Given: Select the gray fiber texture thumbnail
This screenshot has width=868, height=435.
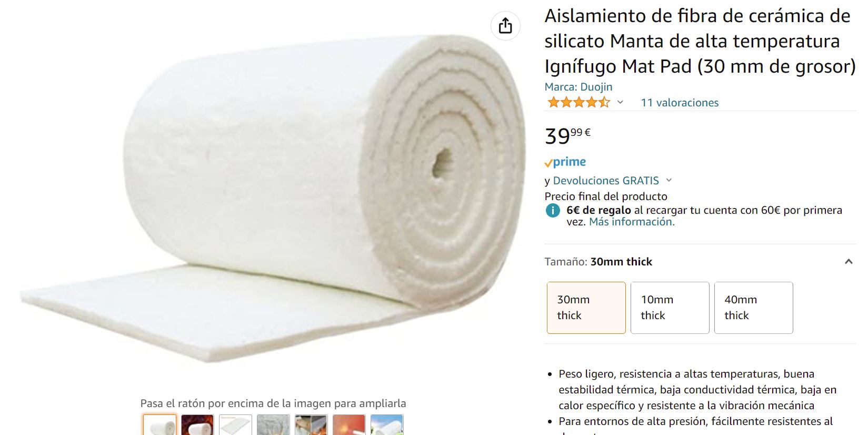Looking at the screenshot, I should (273, 425).
